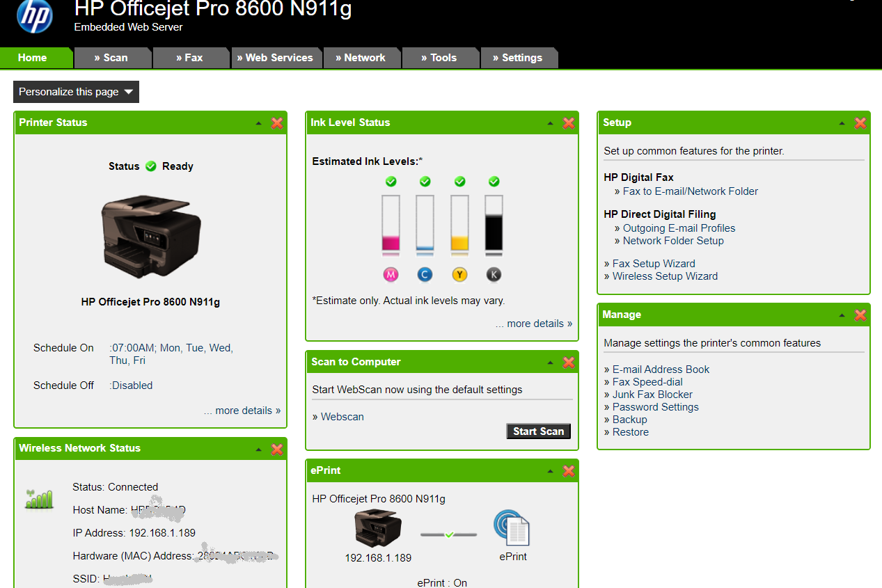Viewport: 882px width, 588px height.
Task: Click the yellow ink level bar
Action: 459,224
